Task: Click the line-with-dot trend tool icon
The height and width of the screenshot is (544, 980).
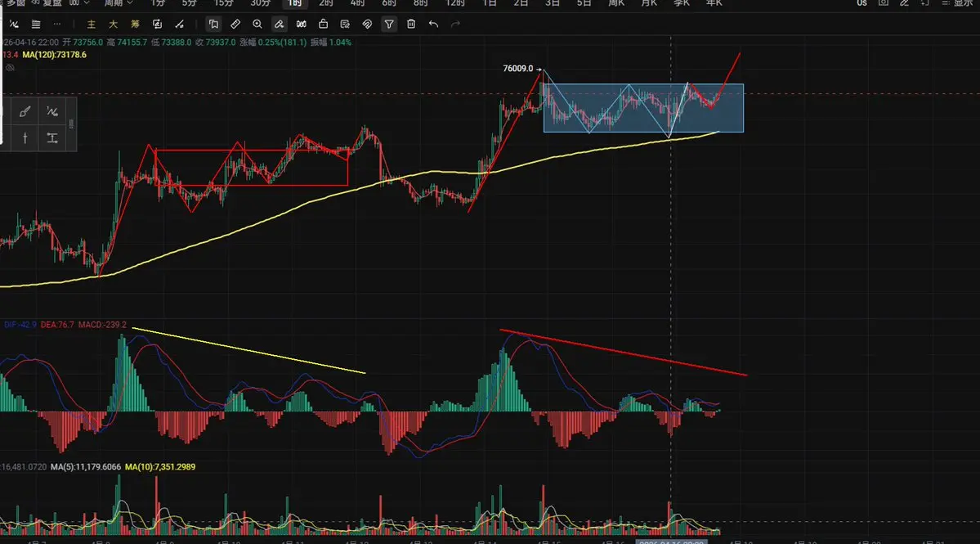Action: click(x=179, y=25)
